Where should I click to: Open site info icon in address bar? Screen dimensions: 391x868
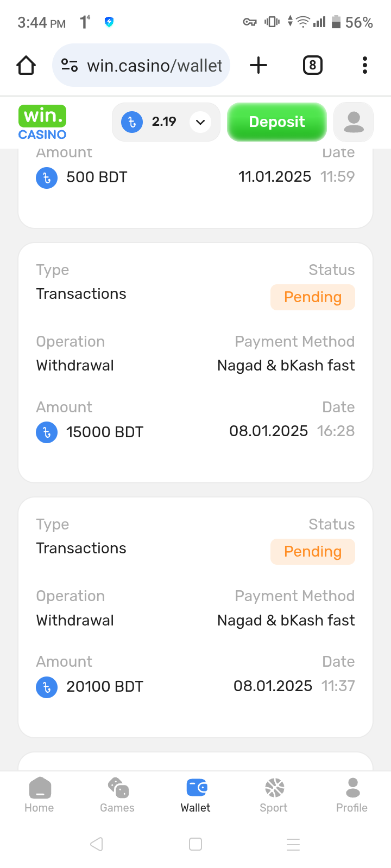(70, 66)
